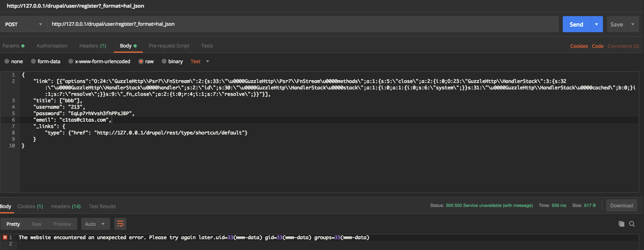Open the Pre-request Script tab
Screen dimensions: 644x250
point(169,46)
